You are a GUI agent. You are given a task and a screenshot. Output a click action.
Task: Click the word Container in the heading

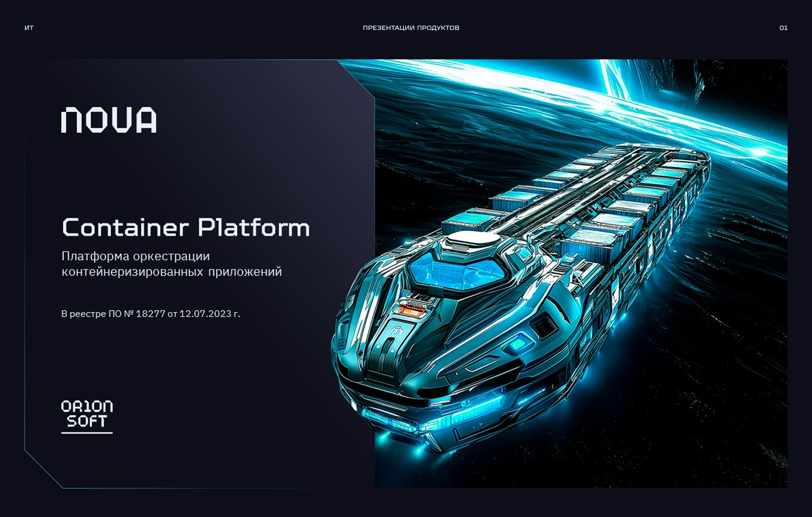tap(125, 228)
